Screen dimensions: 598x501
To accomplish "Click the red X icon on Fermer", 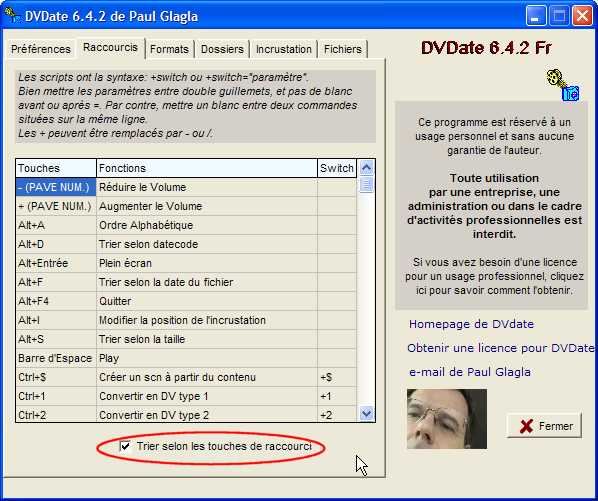I will pyautogui.click(x=526, y=426).
